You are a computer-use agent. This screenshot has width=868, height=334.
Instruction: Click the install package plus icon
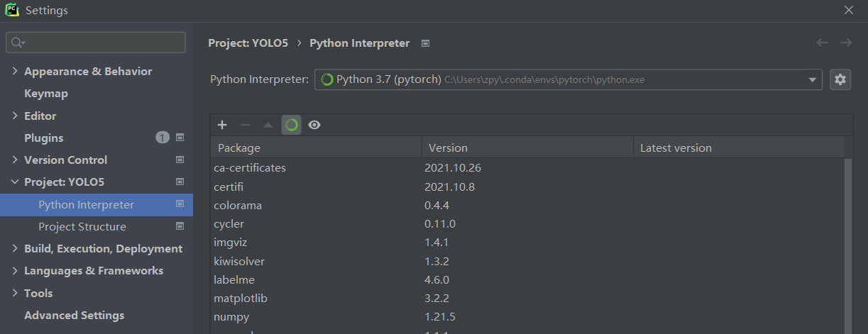[222, 125]
